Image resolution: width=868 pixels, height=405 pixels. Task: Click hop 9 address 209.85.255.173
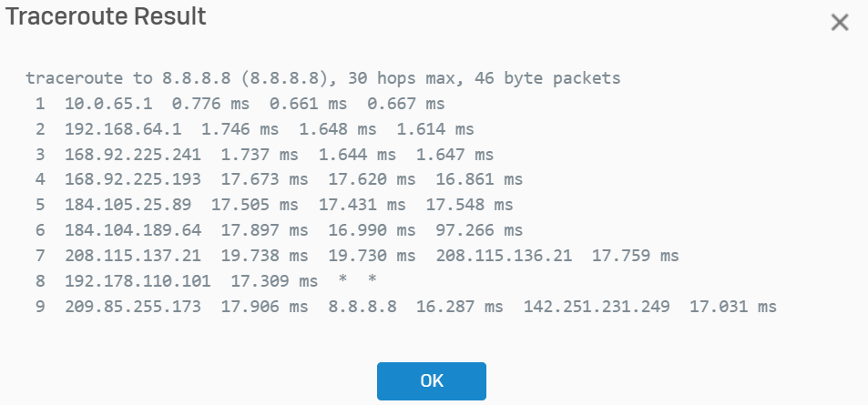tap(133, 307)
